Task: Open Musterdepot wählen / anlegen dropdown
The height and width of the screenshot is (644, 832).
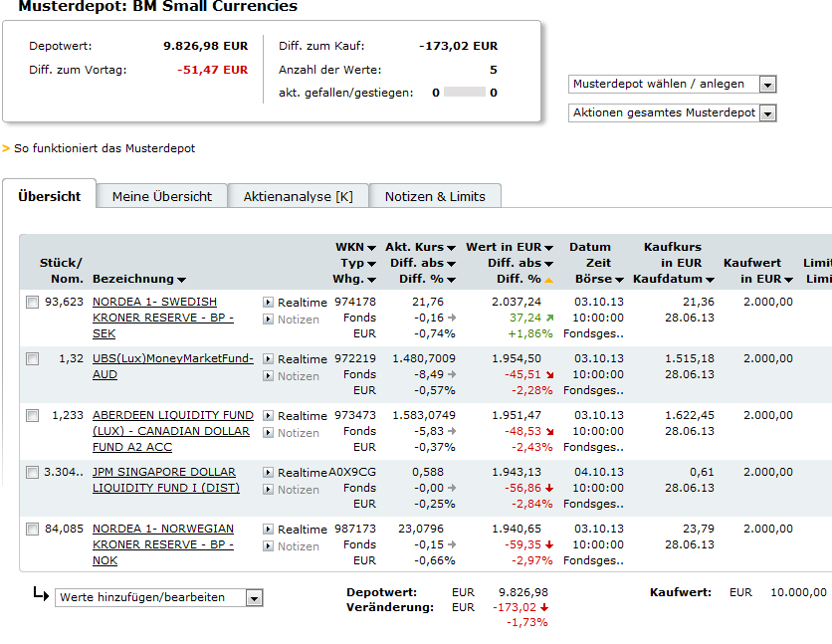Action: pos(673,84)
